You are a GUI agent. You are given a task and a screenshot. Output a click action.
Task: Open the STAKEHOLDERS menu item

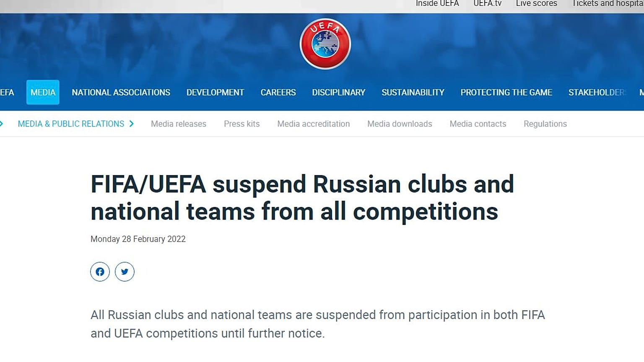pos(597,92)
